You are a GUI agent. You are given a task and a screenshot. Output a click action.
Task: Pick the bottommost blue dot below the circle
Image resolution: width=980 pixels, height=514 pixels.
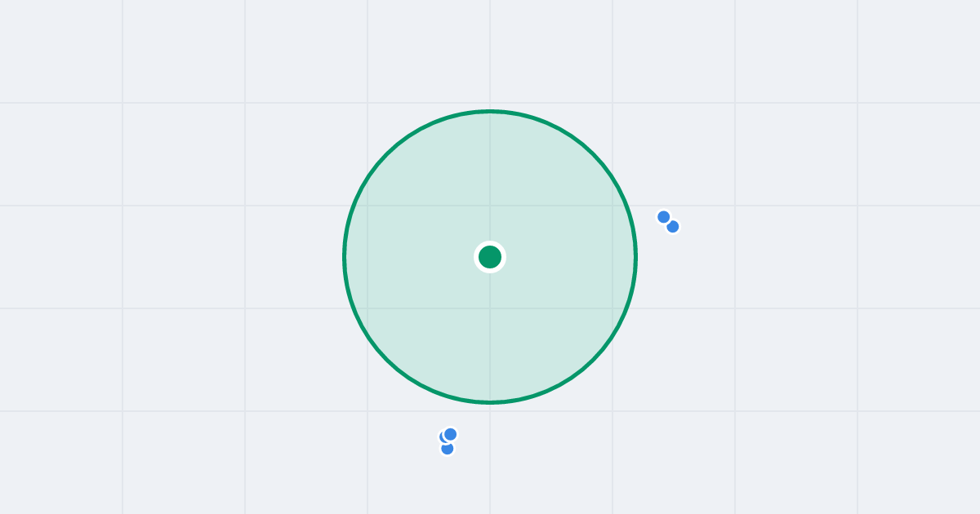click(x=448, y=448)
